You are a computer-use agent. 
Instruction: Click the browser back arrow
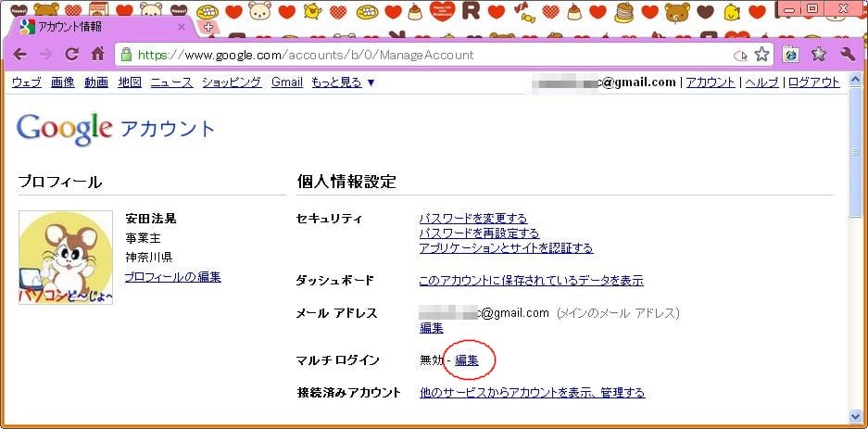coord(20,54)
